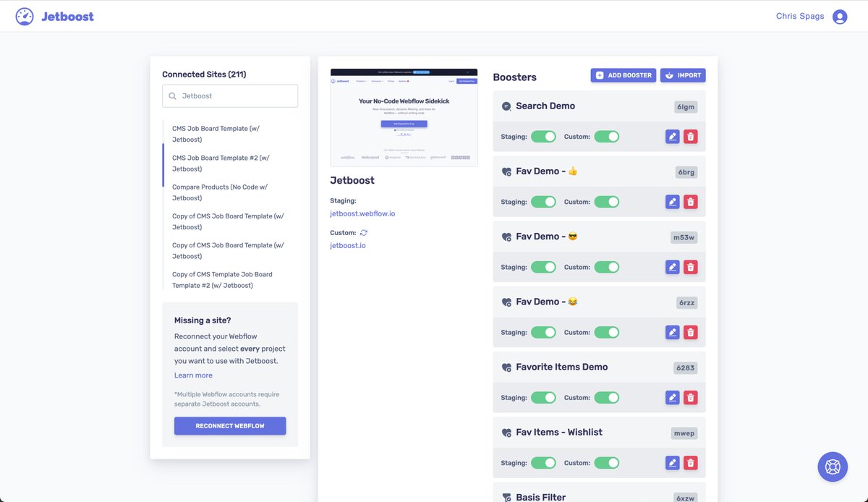
Task: Click the Add Booster button
Action: click(624, 75)
